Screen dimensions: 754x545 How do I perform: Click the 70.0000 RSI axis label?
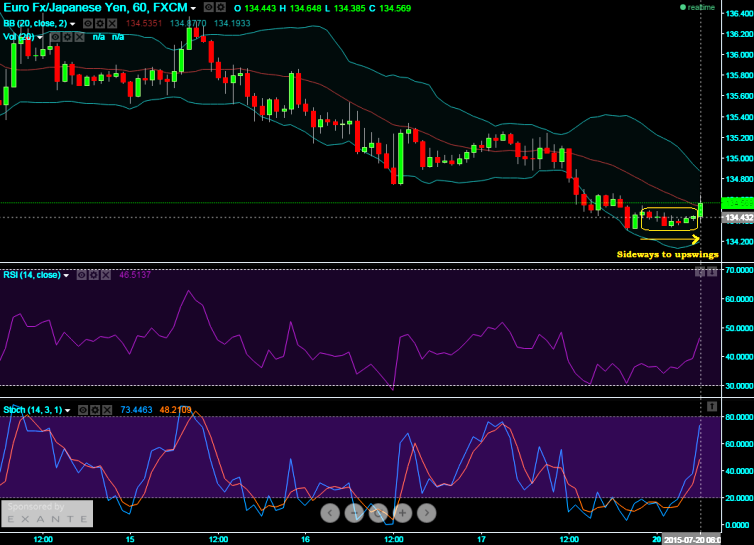click(740, 270)
